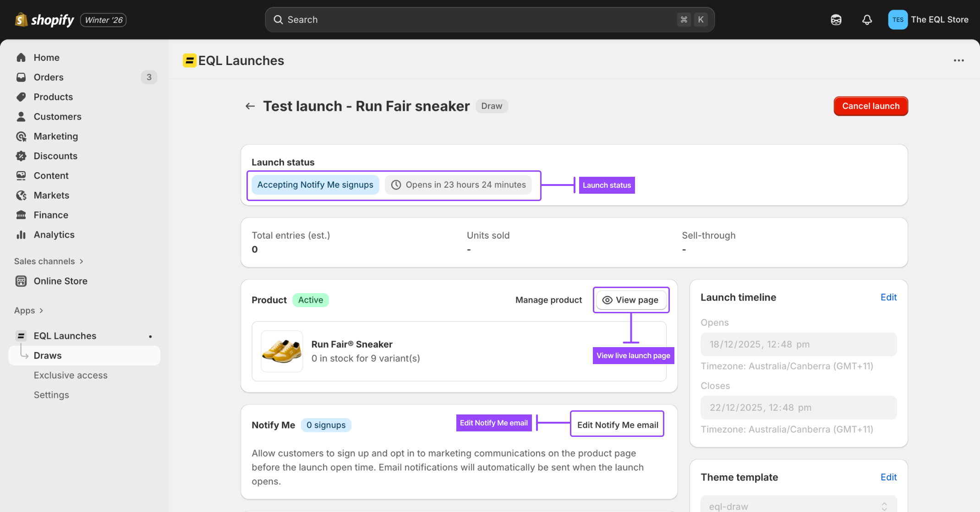Click the Closes date field
The height and width of the screenshot is (512, 980).
coord(799,408)
